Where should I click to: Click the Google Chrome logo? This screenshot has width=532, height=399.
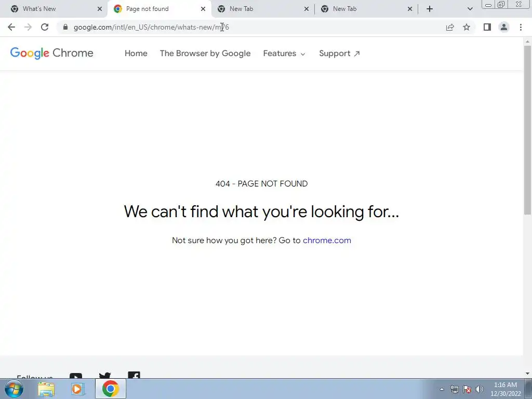(x=51, y=53)
